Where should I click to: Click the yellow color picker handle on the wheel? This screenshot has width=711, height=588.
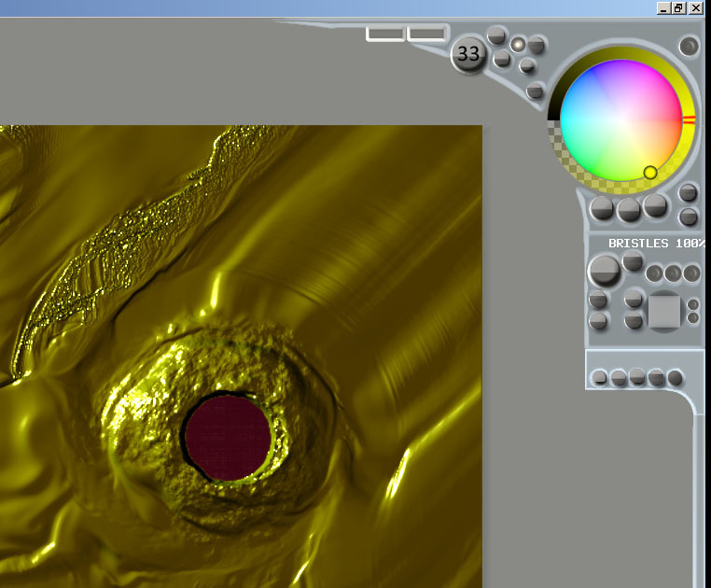650,173
